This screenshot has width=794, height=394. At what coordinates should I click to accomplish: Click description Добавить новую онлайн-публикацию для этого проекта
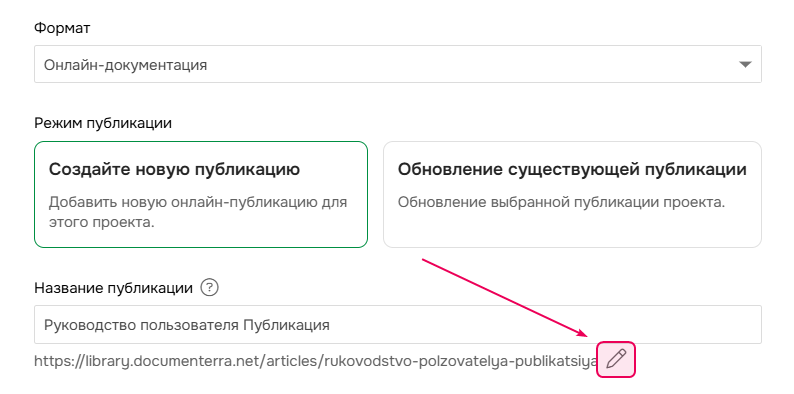coord(198,212)
